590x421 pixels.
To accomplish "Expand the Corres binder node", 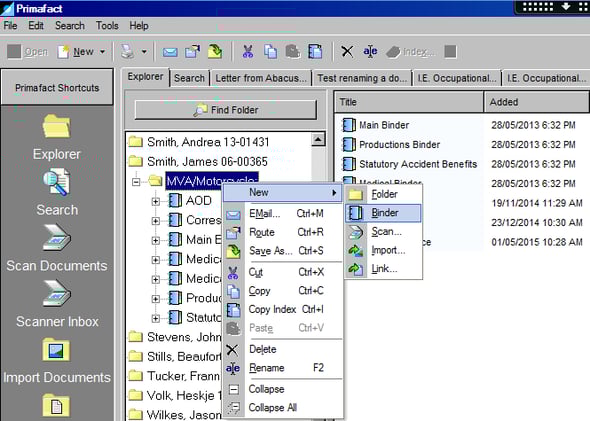I will 155,221.
